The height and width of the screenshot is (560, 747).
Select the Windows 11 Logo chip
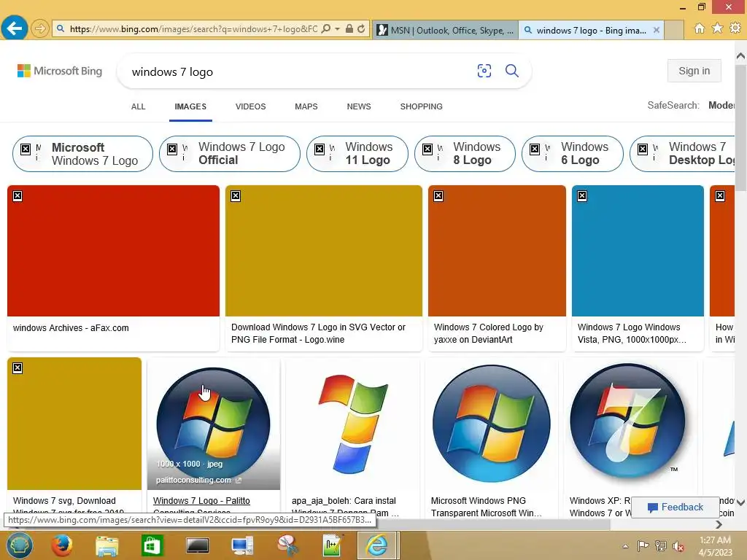point(357,154)
